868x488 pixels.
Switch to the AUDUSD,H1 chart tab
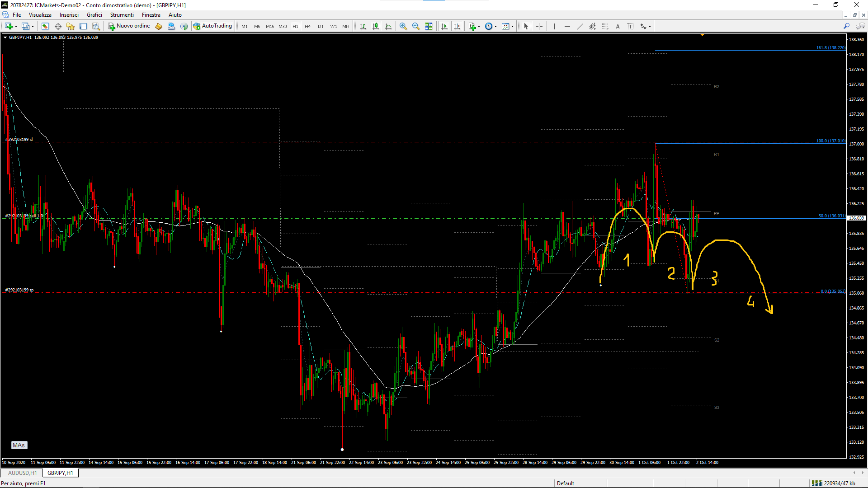[x=22, y=473]
